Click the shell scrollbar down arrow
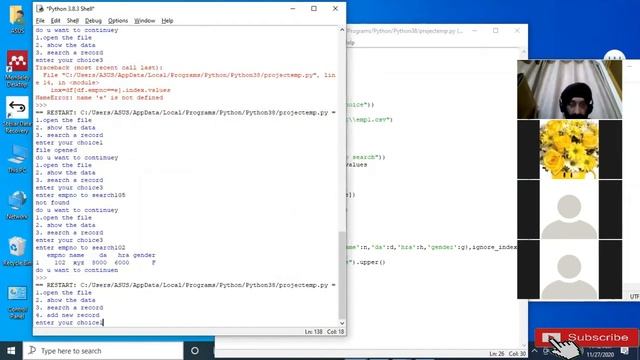The height and width of the screenshot is (360, 640). pos(342,323)
